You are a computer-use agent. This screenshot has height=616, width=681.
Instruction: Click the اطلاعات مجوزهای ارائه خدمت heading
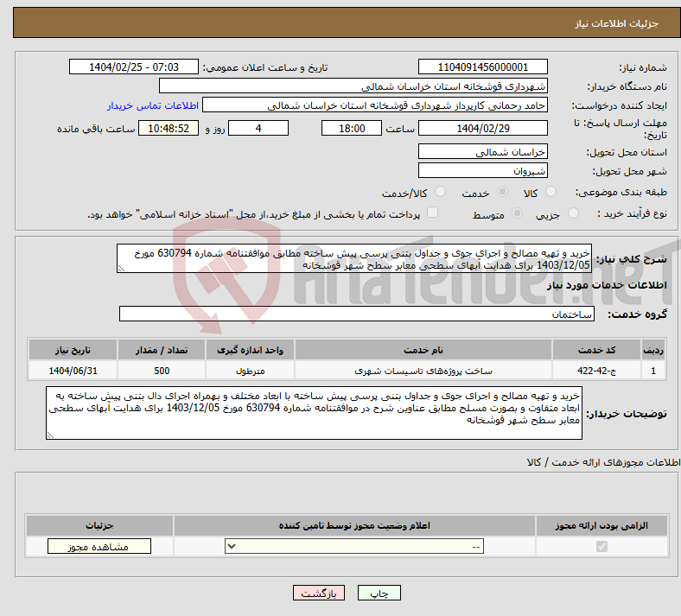pyautogui.click(x=604, y=462)
